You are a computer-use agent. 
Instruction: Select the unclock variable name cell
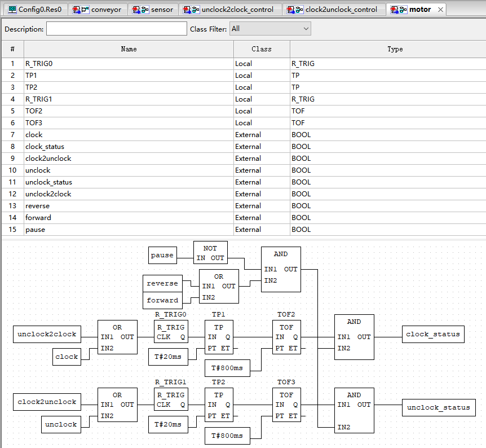129,170
